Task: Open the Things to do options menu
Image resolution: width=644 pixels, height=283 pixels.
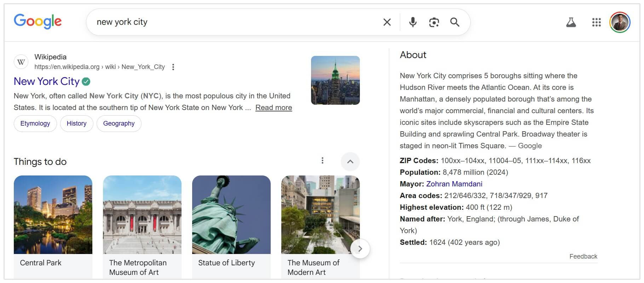Action: click(x=322, y=161)
